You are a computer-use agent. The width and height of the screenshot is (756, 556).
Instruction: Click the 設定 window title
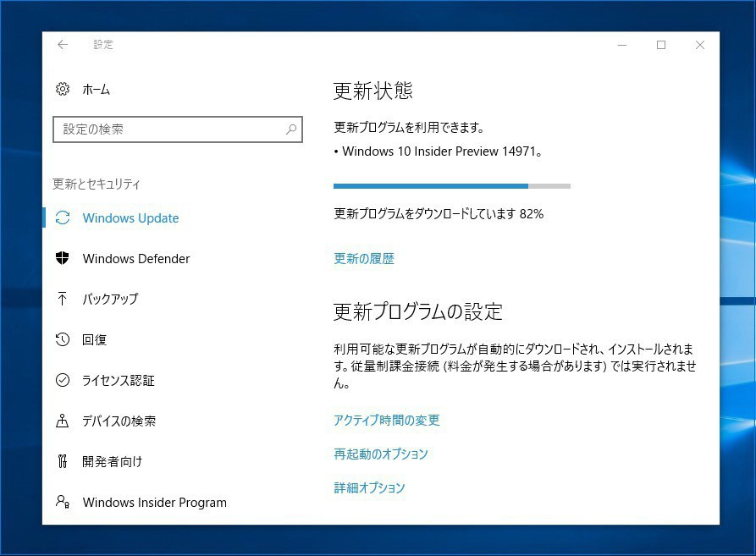click(103, 45)
